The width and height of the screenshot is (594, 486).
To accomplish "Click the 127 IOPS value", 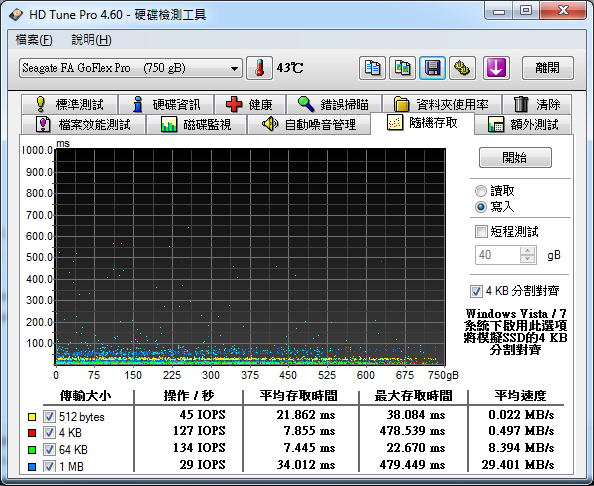I will 199,431.
